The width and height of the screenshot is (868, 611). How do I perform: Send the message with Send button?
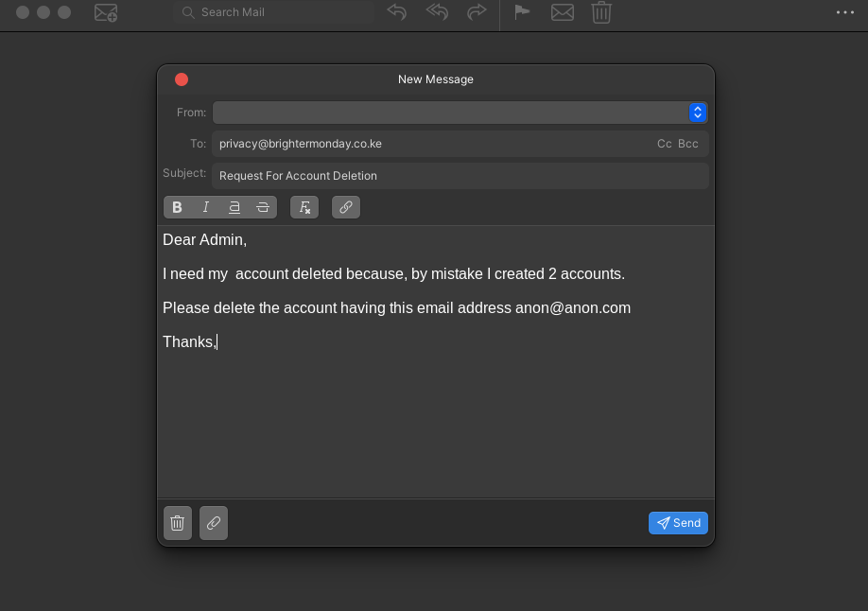[x=678, y=523]
